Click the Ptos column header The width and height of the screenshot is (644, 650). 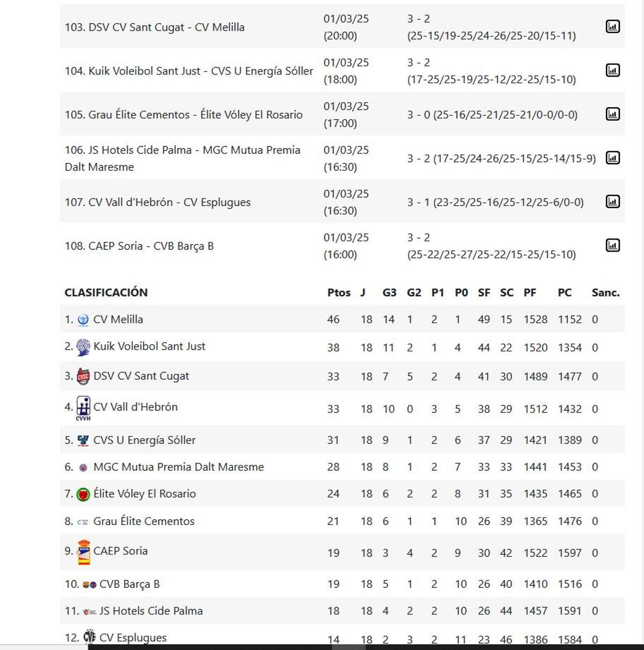tap(339, 293)
